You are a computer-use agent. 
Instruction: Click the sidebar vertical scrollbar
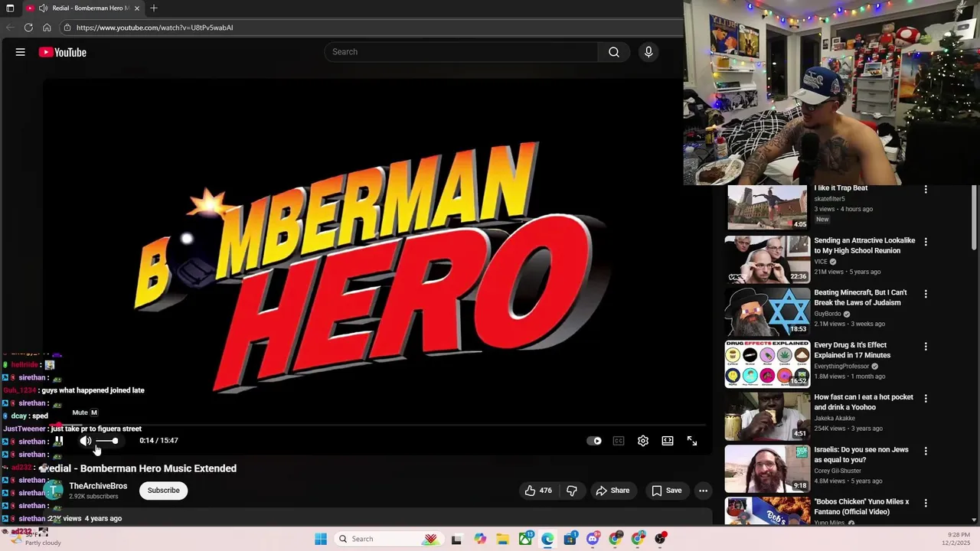[974, 218]
